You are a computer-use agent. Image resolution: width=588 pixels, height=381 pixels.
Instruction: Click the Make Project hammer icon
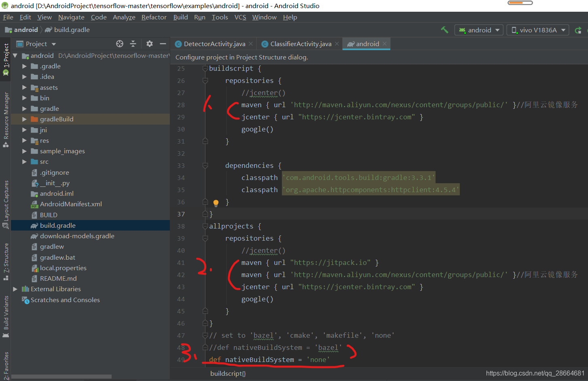tap(444, 30)
